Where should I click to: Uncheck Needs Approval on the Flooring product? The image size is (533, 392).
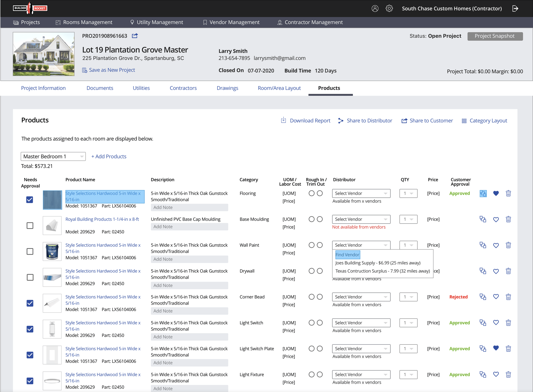30,199
